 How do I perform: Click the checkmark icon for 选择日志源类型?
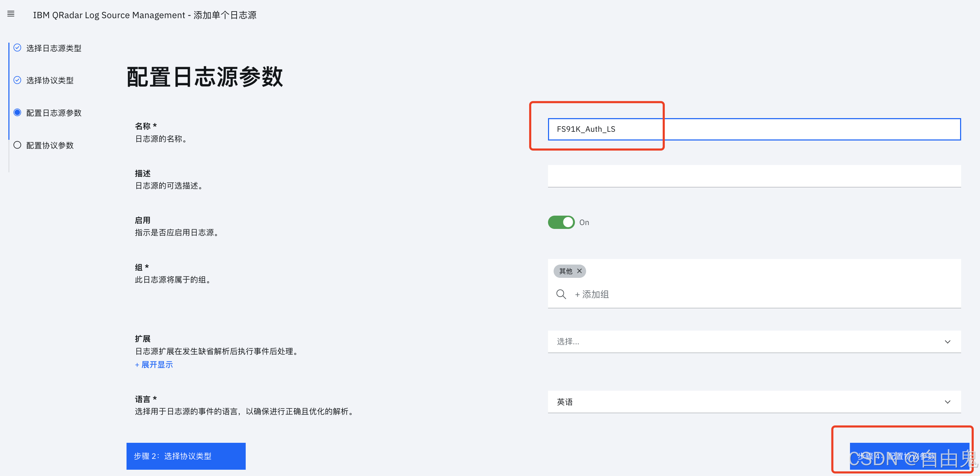point(17,48)
